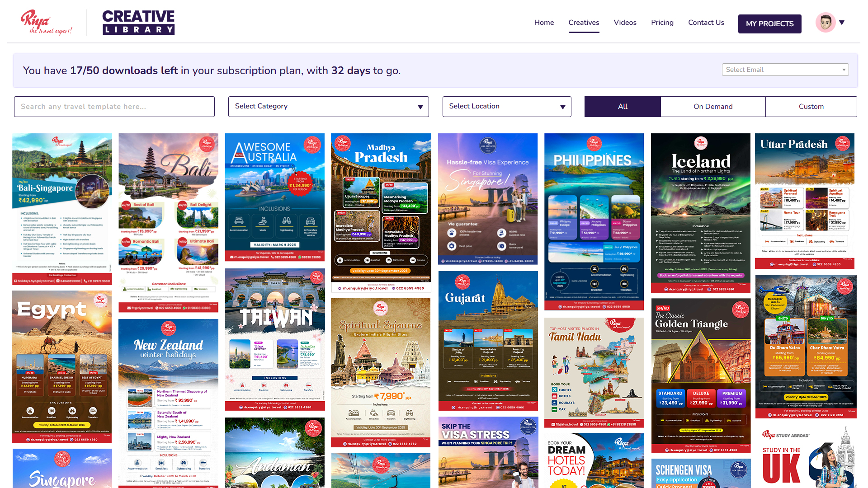
Task: Switch to the Custom tab
Action: pos(811,107)
